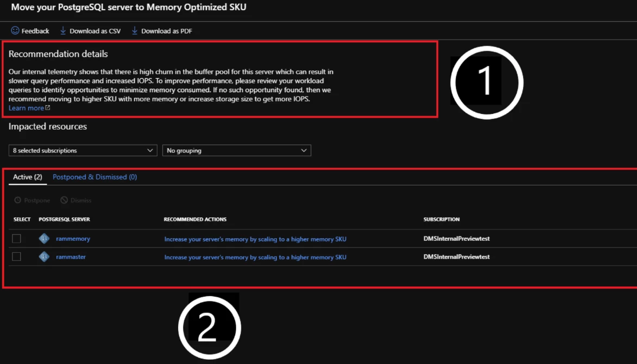Viewport: 637px width, 364px height.
Task: Click the external link icon beside Learn more
Action: [48, 107]
